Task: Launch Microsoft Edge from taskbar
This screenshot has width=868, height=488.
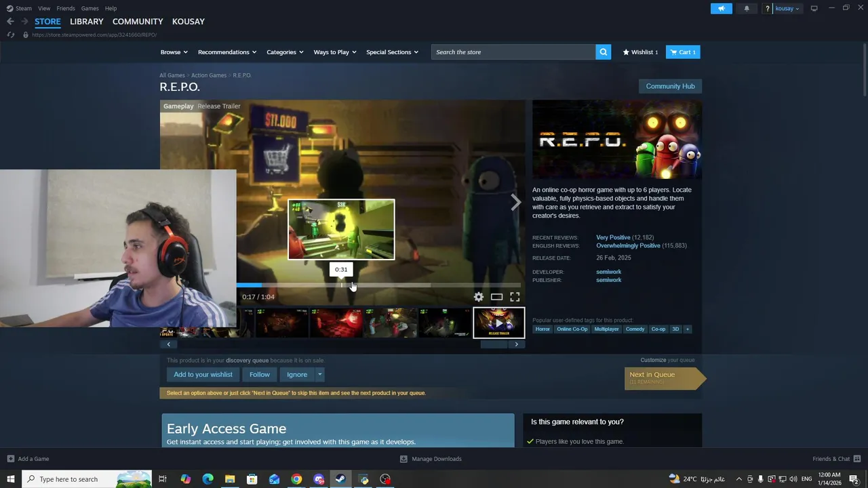Action: coord(208,479)
